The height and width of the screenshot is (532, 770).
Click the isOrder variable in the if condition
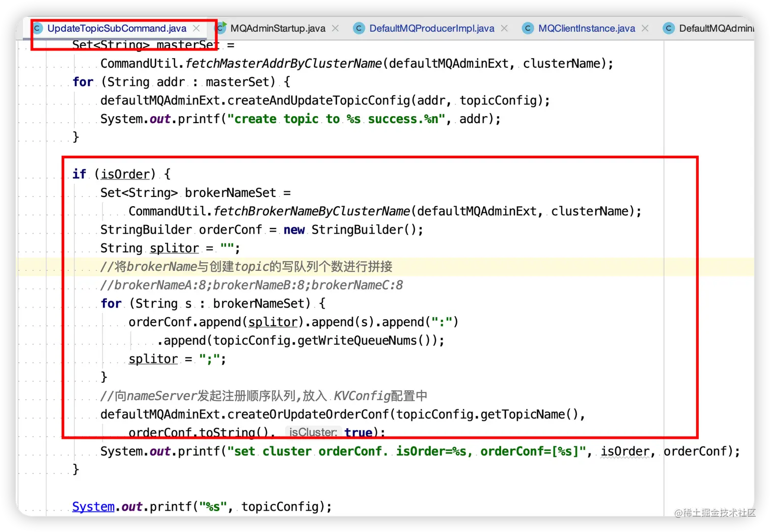(x=125, y=174)
